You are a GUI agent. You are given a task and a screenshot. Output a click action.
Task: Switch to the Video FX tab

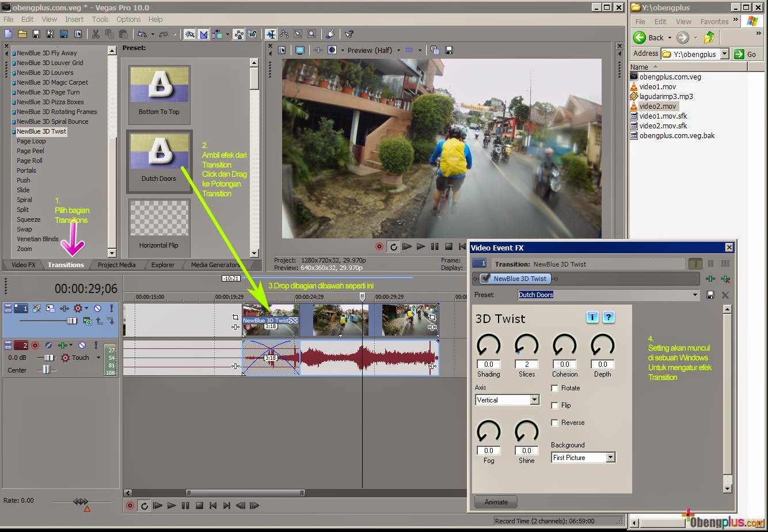(x=24, y=265)
